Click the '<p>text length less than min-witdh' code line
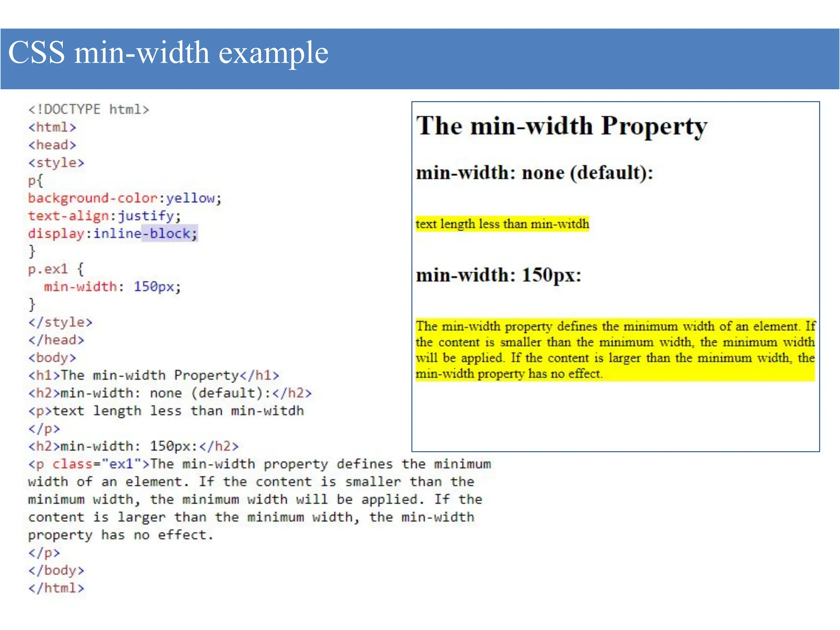Screen dimensions: 840x630 pos(166,411)
